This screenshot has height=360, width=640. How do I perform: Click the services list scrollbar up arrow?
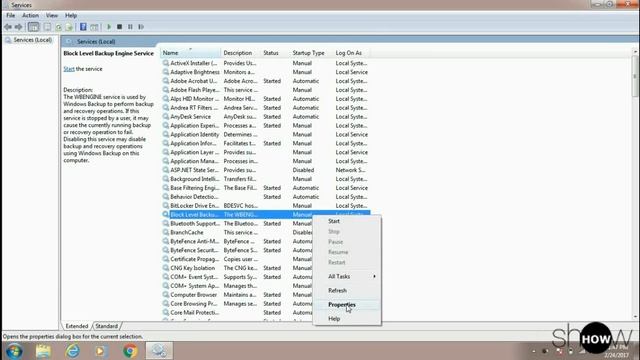635,52
